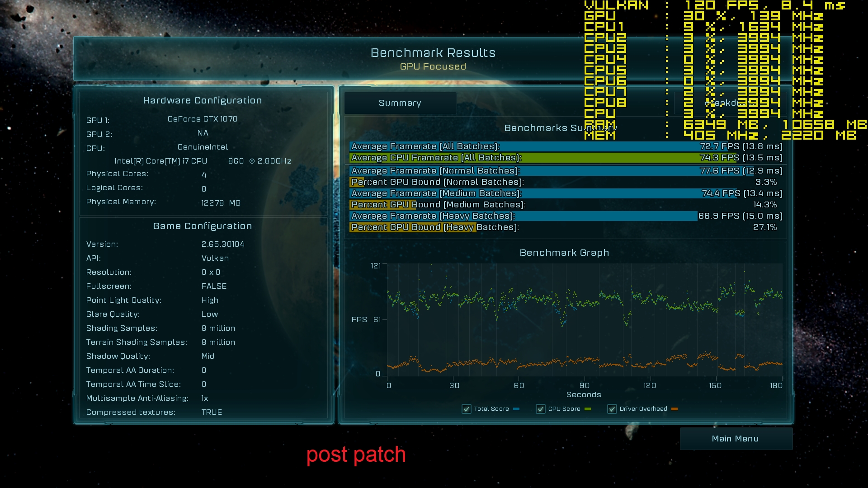Click the 90 seconds mark on graph axis
The image size is (868, 488).
pos(585,385)
